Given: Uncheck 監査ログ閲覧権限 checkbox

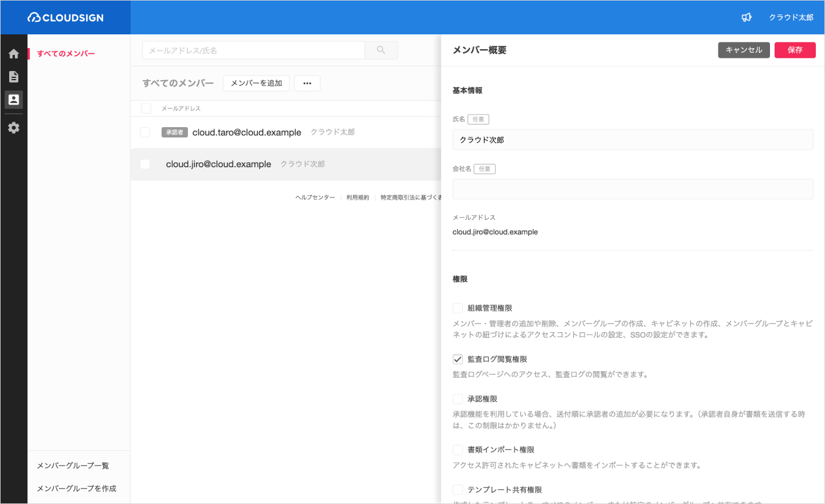Looking at the screenshot, I should tap(458, 359).
